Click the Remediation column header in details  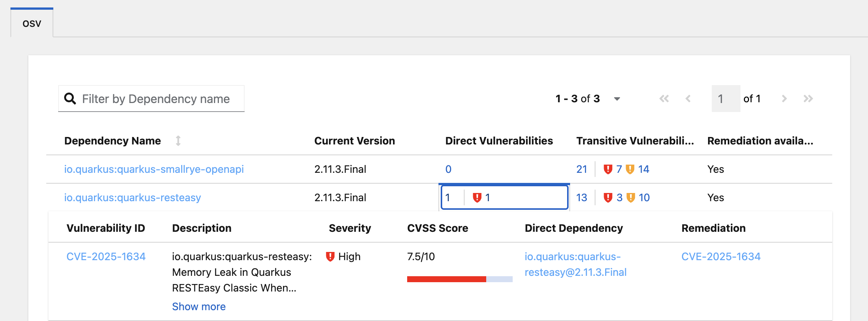(x=714, y=228)
